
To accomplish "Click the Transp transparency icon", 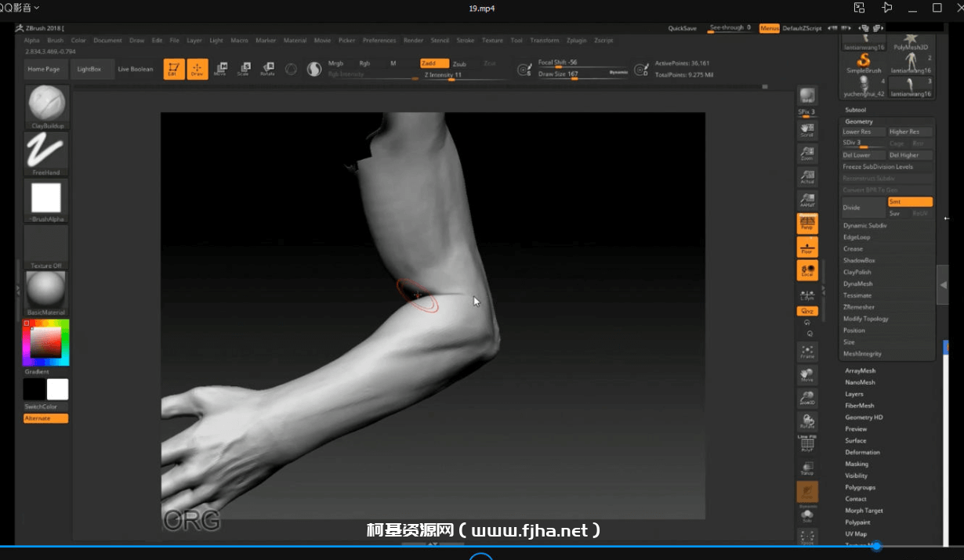I will click(807, 468).
